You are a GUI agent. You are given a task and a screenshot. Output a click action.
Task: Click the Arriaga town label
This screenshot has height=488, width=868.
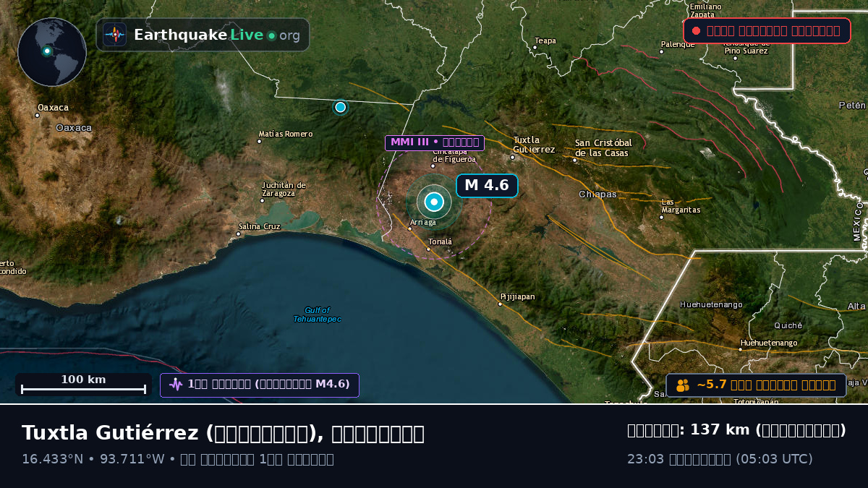(423, 223)
